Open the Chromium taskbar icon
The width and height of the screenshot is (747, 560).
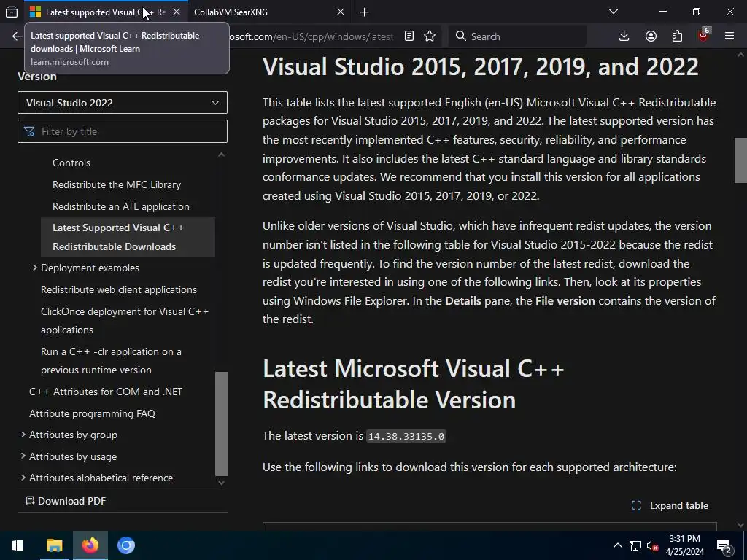[126, 545]
